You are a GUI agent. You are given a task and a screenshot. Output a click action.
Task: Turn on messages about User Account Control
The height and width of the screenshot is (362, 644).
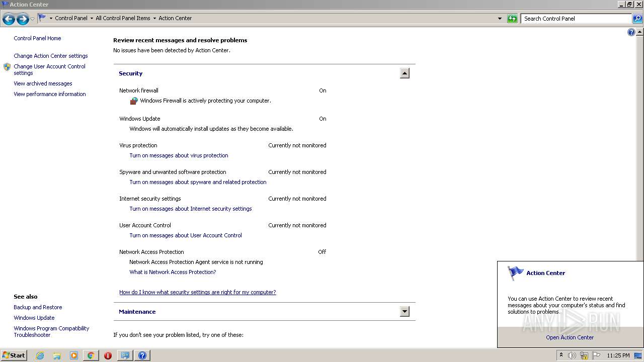point(186,235)
